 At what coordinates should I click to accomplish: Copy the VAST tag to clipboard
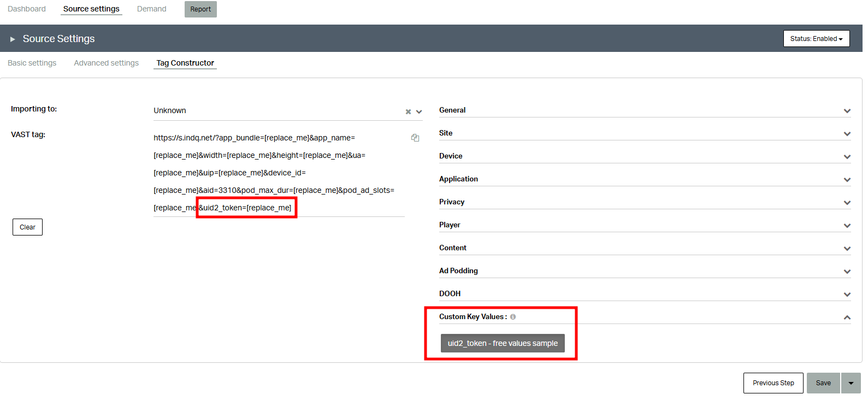point(415,138)
